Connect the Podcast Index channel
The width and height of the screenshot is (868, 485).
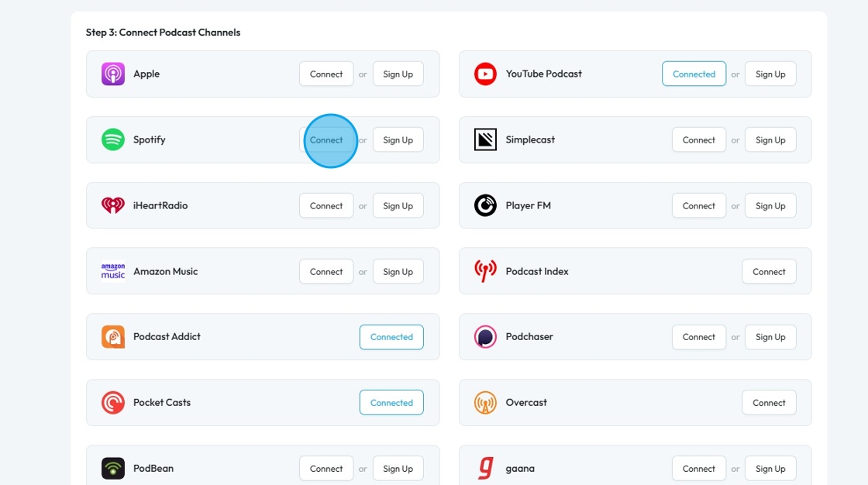(769, 272)
